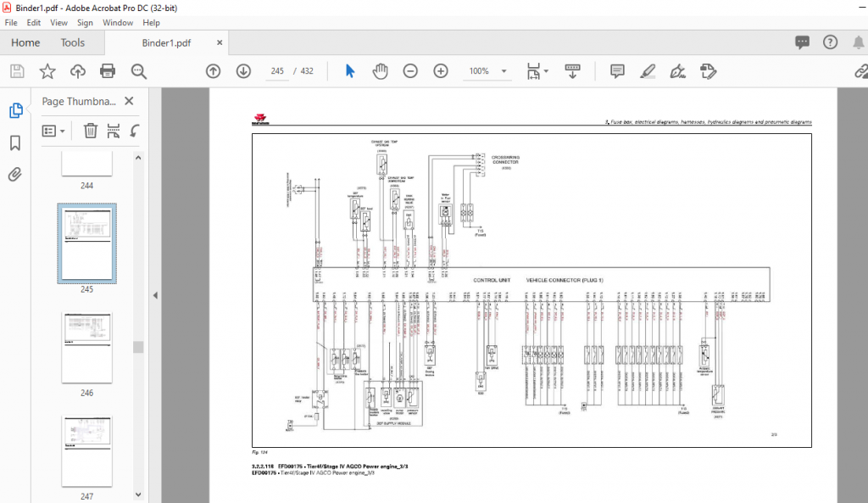
Task: Delete selected page thumbnail
Action: click(90, 131)
